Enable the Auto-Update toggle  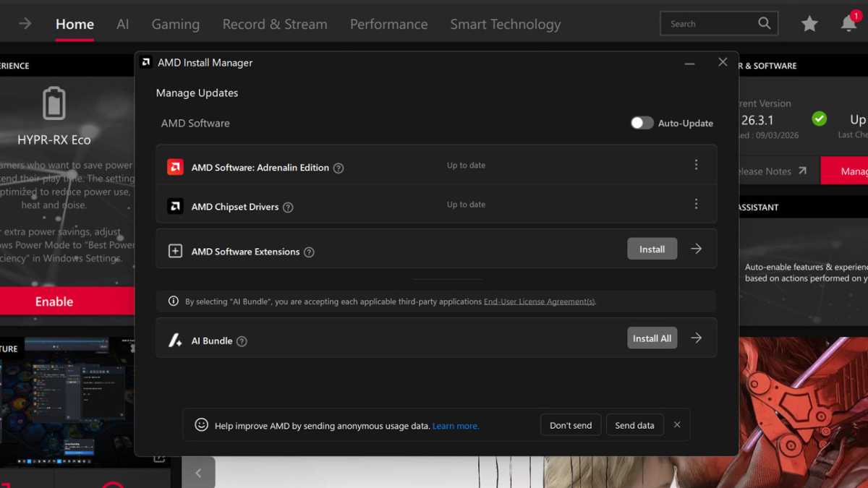[x=641, y=123]
